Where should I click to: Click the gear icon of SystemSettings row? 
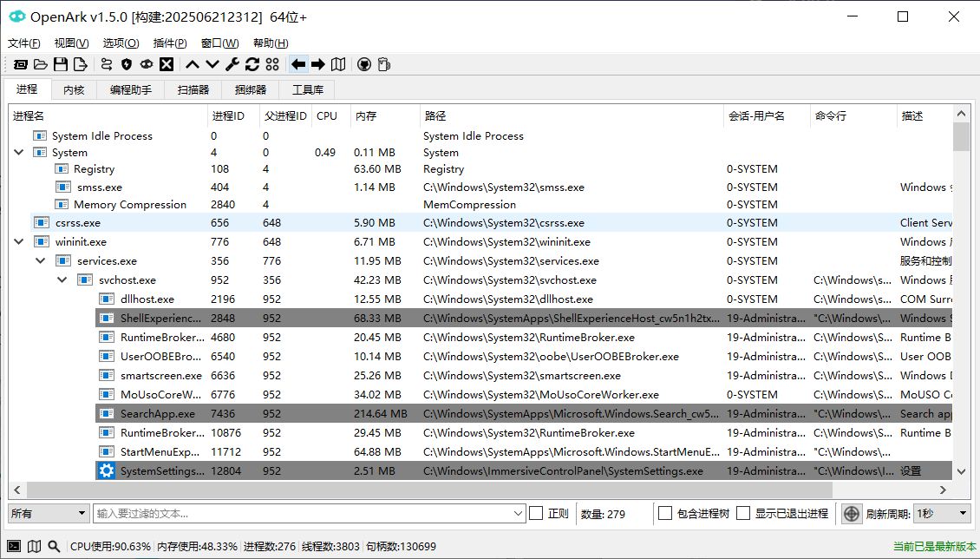[x=107, y=470]
